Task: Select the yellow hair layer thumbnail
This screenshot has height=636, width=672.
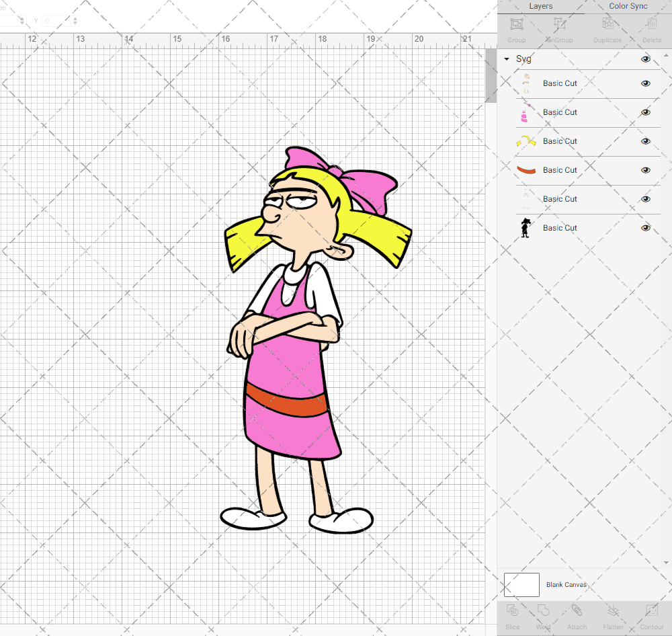Action: (526, 141)
